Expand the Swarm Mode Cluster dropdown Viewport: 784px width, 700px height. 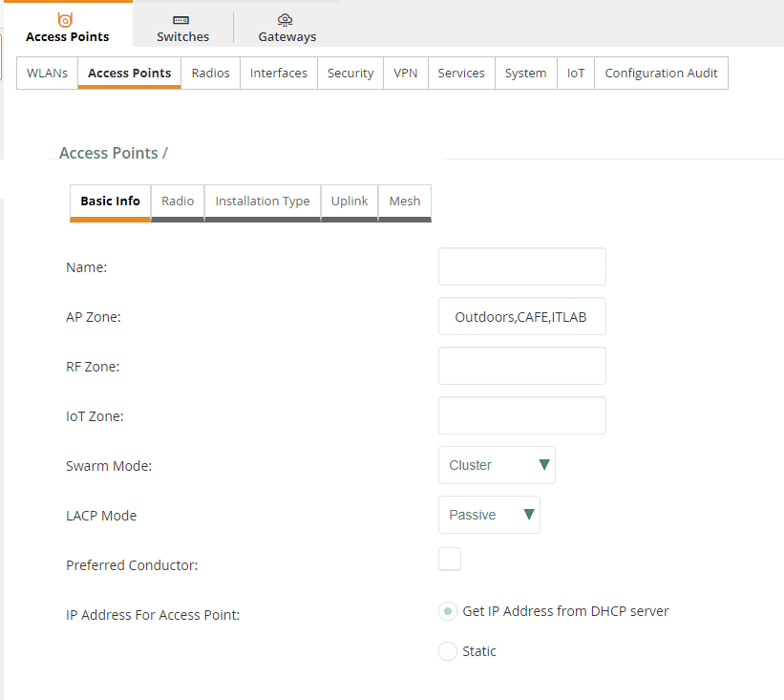[x=497, y=465]
